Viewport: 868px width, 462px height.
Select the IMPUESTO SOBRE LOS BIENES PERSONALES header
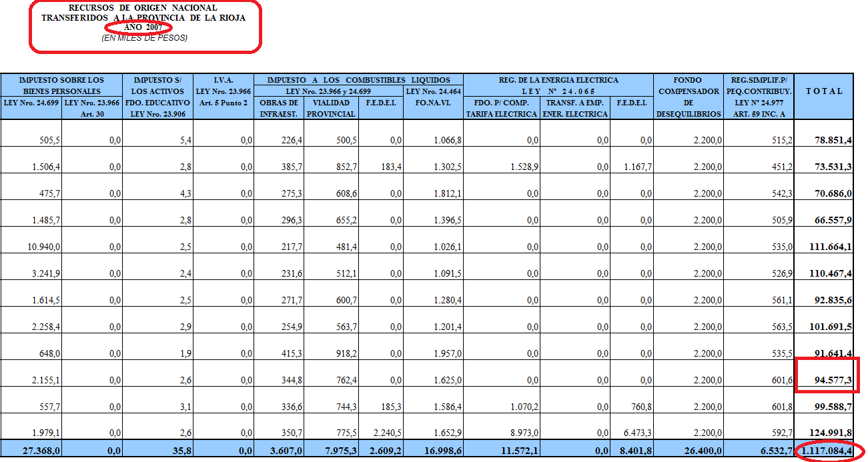click(61, 85)
